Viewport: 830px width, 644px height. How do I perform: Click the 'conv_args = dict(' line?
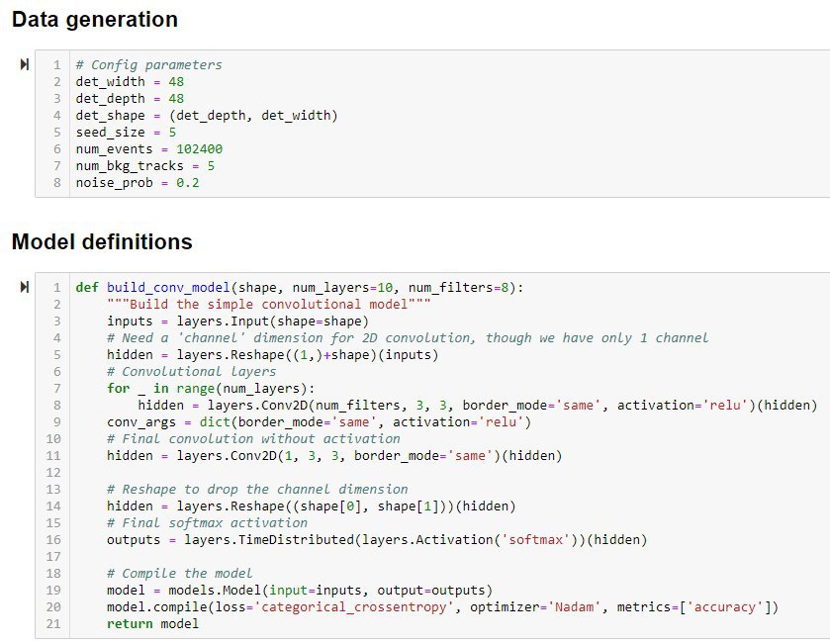point(320,422)
